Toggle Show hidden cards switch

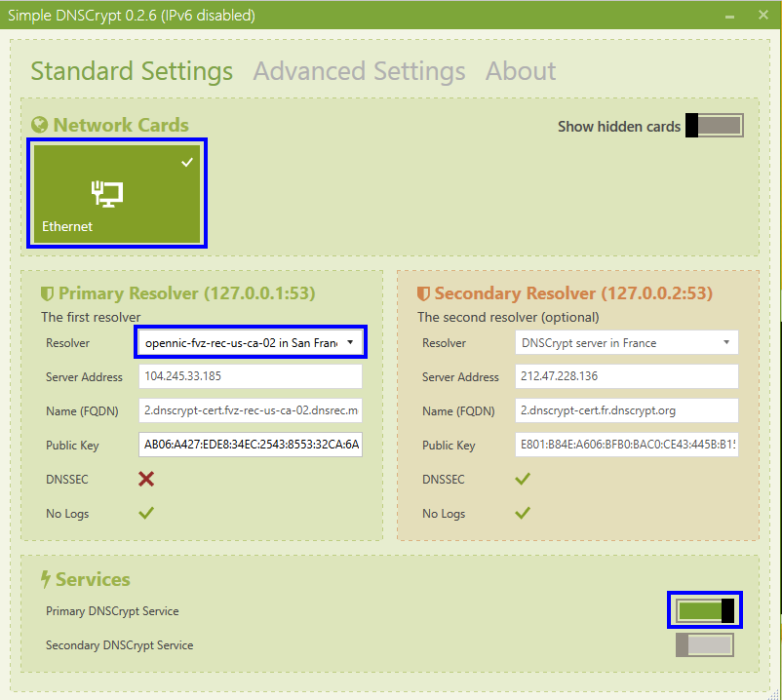coord(714,125)
